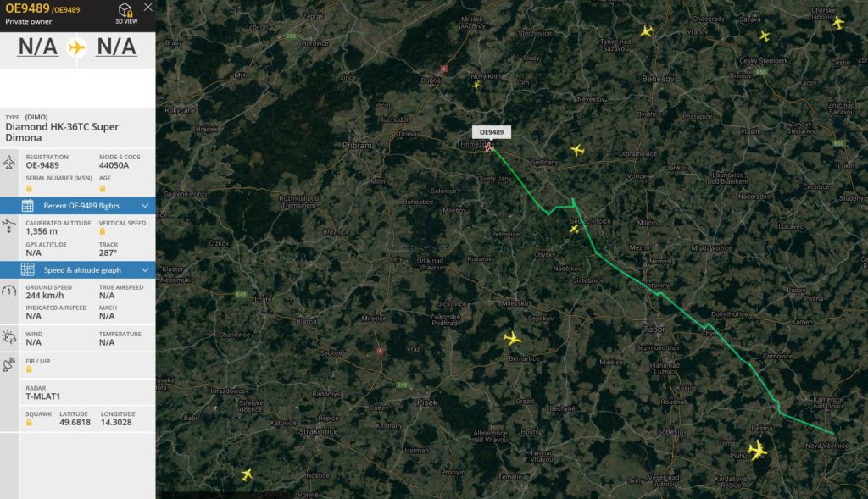The image size is (868, 499).
Task: Click the locked Age padlock icon
Action: [x=103, y=189]
